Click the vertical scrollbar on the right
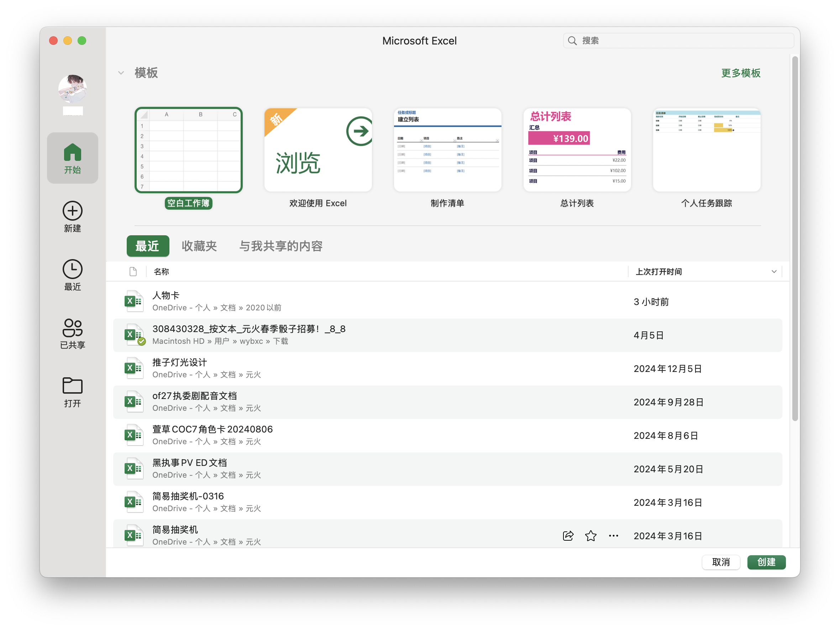The width and height of the screenshot is (840, 630). point(795,239)
